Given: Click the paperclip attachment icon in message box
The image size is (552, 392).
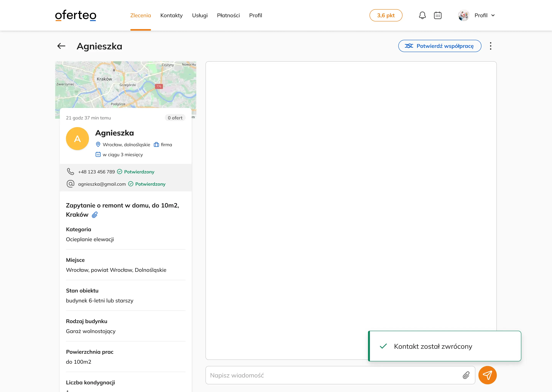Looking at the screenshot, I should click(466, 375).
